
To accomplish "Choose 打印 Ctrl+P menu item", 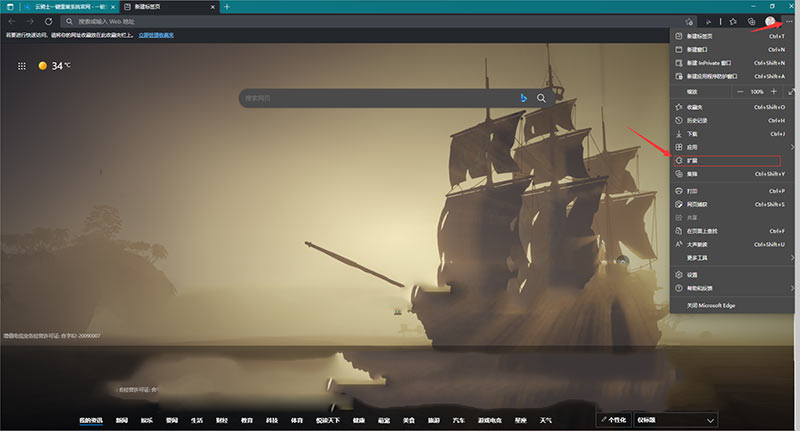I will (732, 191).
